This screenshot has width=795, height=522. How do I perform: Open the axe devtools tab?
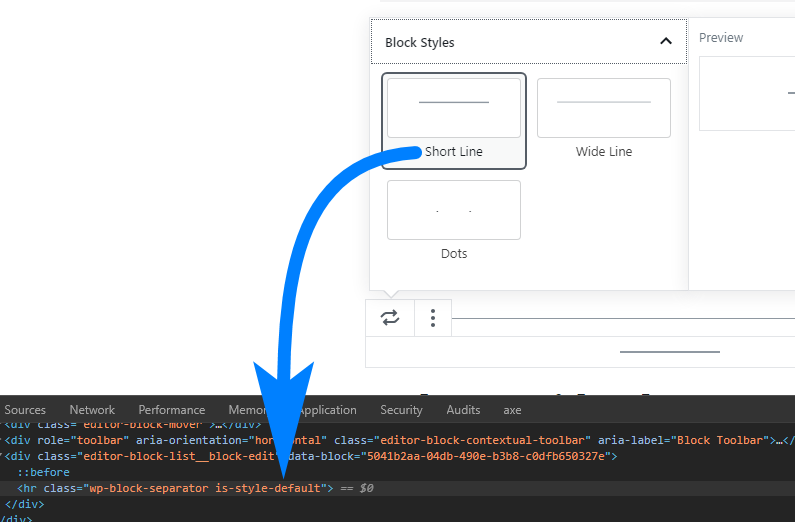coord(512,409)
